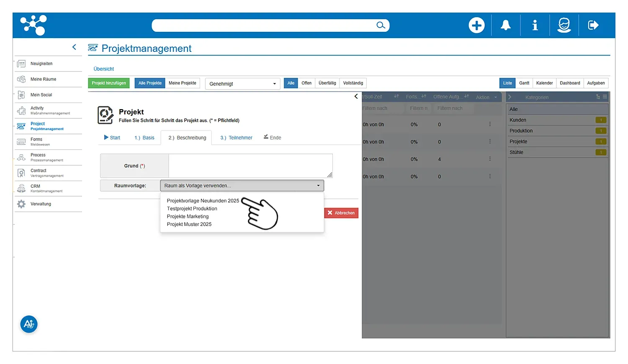Click the Projekt hinzufügen button
This screenshot has width=628, height=364.
[x=109, y=83]
